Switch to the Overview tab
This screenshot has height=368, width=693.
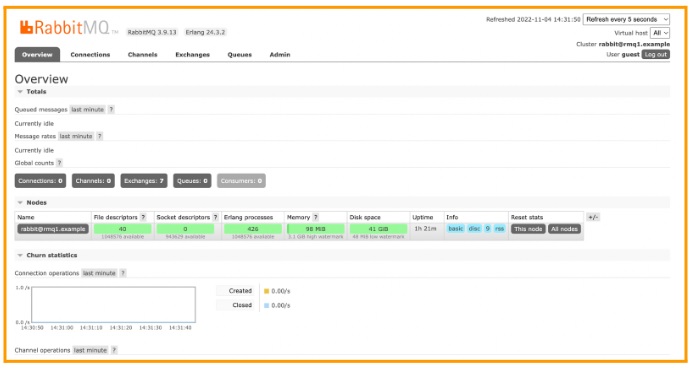point(37,55)
